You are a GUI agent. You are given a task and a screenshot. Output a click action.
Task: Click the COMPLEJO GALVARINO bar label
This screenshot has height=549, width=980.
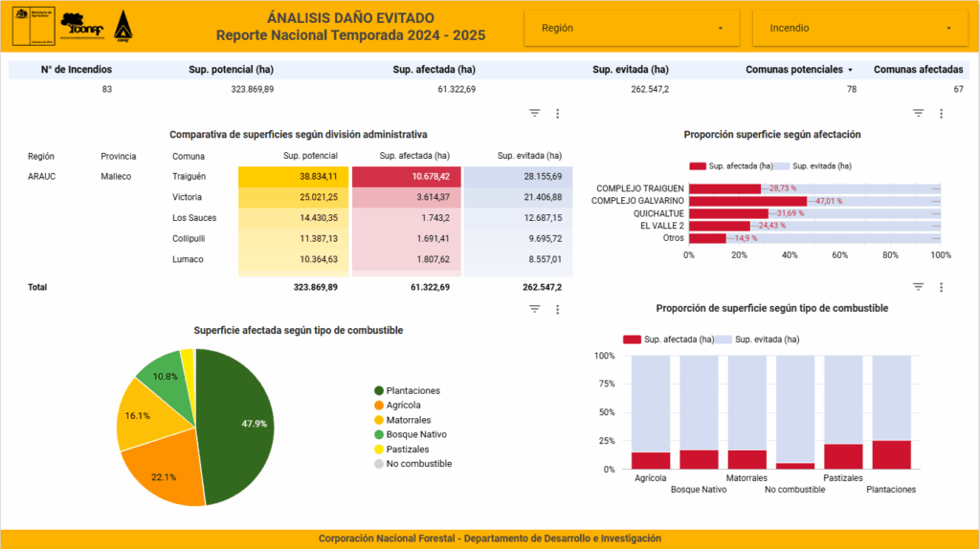639,201
